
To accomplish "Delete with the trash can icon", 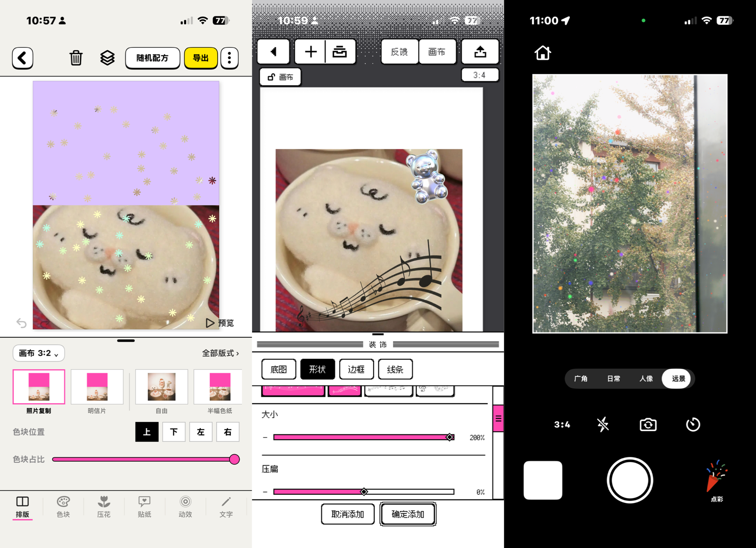I will 76,58.
